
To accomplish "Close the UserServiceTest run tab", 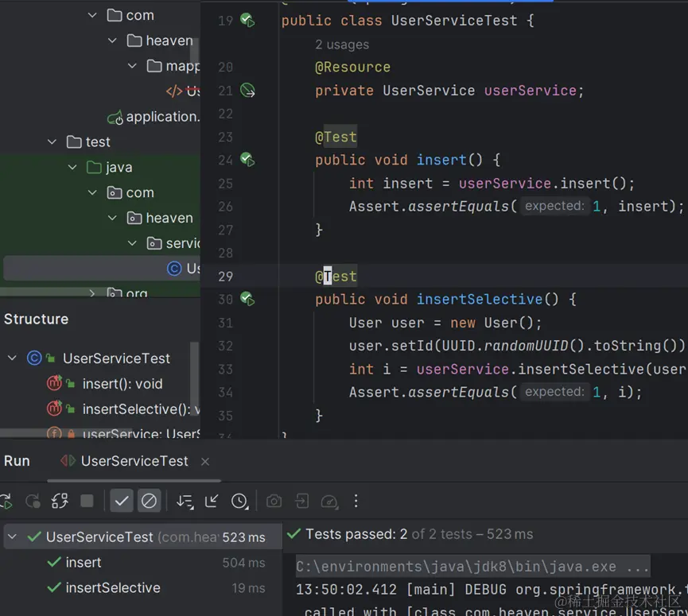I will point(205,461).
